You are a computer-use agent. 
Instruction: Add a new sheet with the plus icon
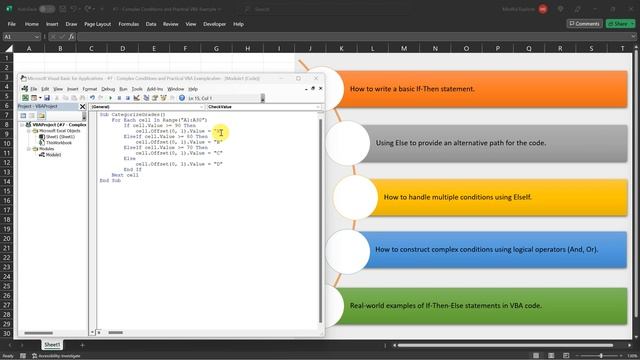pyautogui.click(x=82, y=345)
